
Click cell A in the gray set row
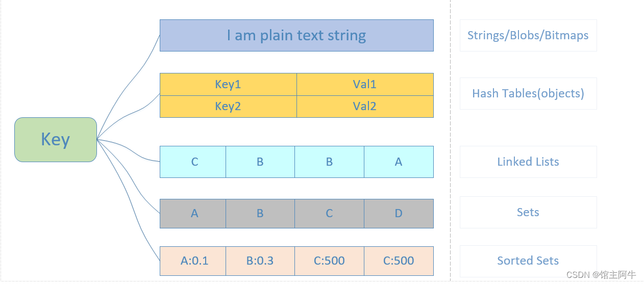(194, 213)
